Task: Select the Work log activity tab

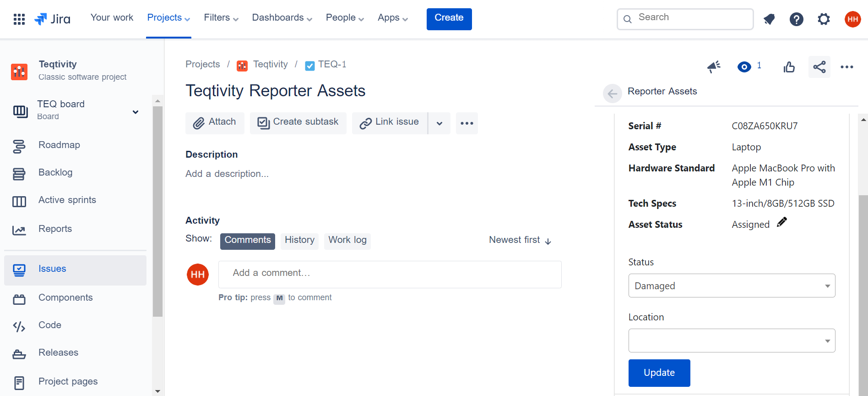Action: pos(347,241)
